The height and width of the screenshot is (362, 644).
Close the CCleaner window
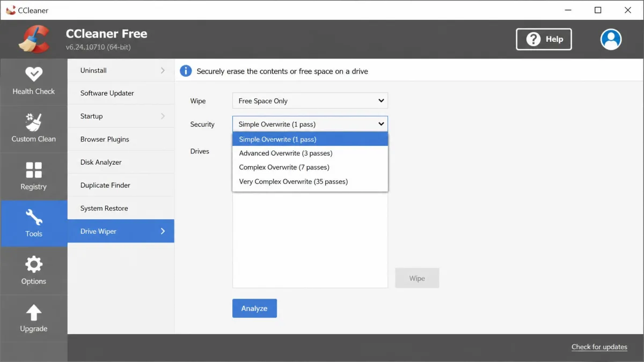click(x=628, y=10)
